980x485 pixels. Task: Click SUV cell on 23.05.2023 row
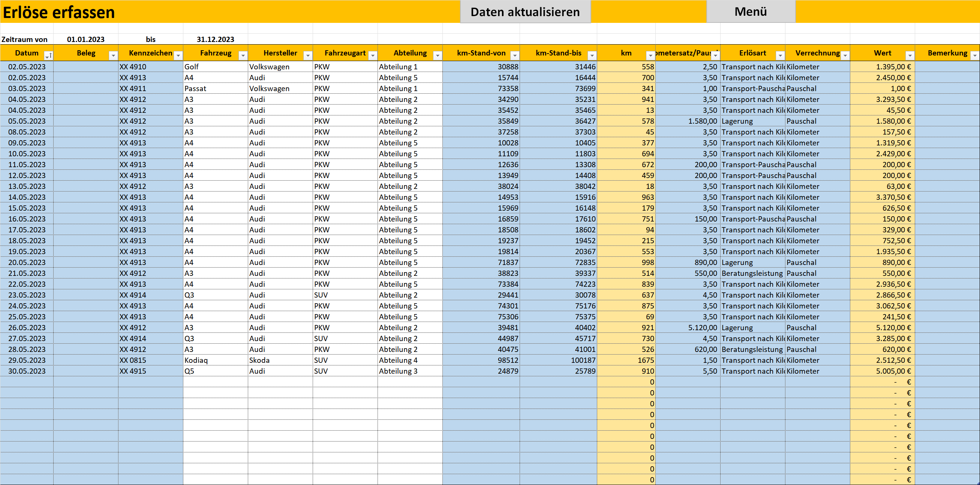click(345, 295)
